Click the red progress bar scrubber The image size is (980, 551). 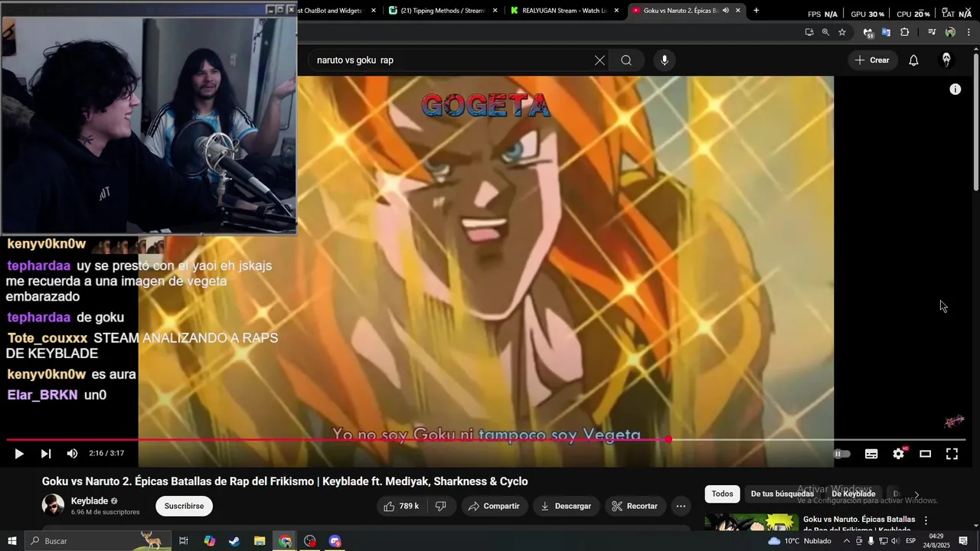coord(668,439)
